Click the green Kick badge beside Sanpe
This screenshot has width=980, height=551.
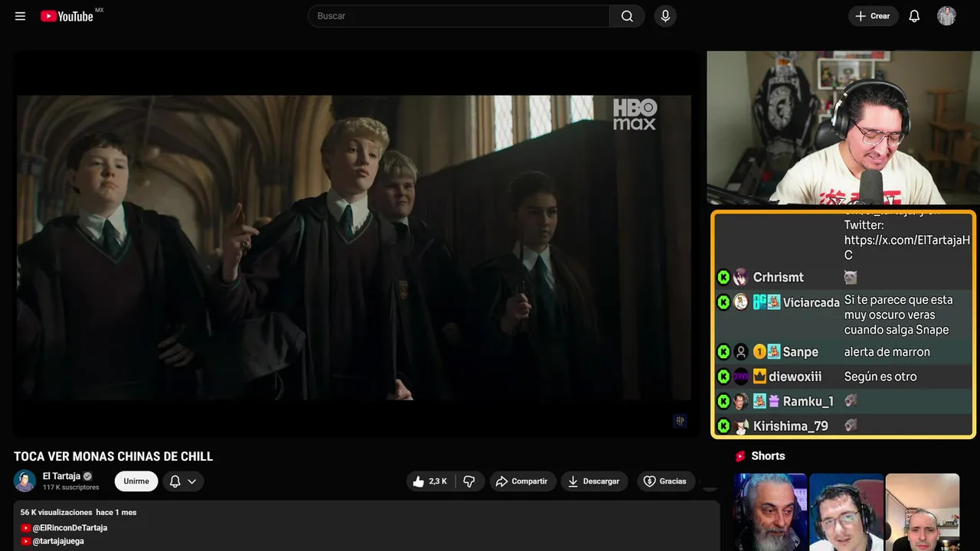coord(724,352)
